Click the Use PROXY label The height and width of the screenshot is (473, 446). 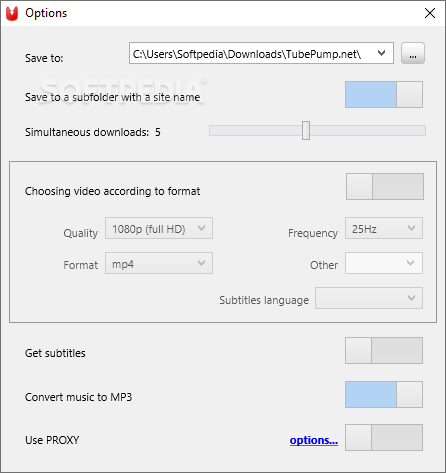(x=52, y=440)
